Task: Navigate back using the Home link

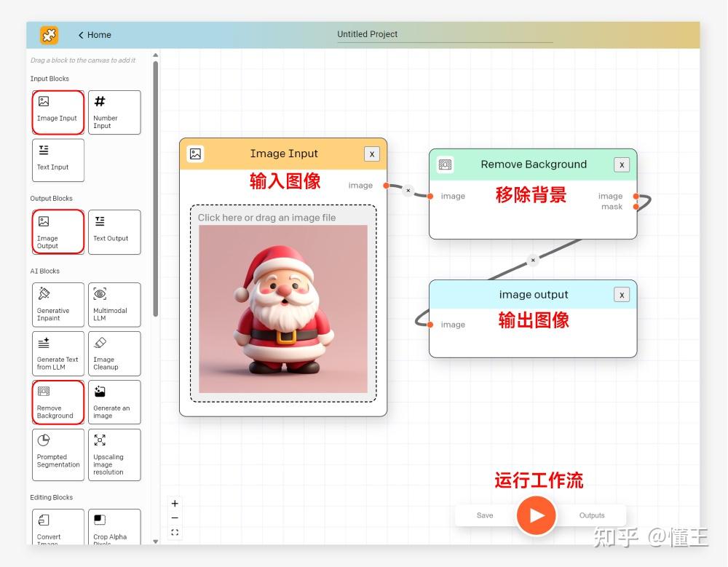Action: (95, 34)
